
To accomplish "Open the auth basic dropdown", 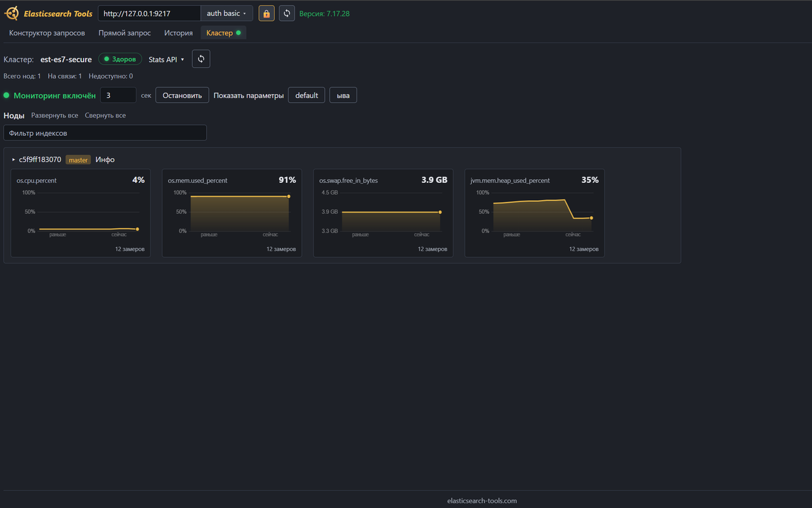I will pyautogui.click(x=226, y=13).
